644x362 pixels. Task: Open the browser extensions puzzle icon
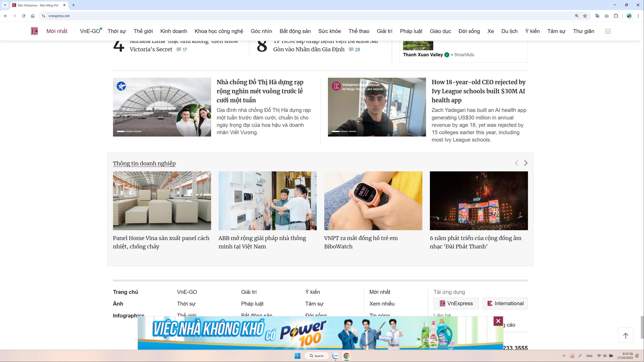[x=616, y=16]
